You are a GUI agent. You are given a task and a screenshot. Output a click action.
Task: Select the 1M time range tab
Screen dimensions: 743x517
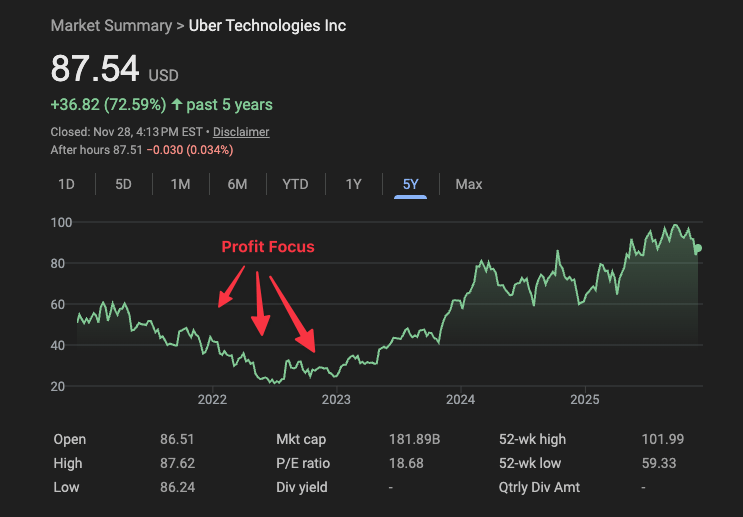(x=180, y=184)
